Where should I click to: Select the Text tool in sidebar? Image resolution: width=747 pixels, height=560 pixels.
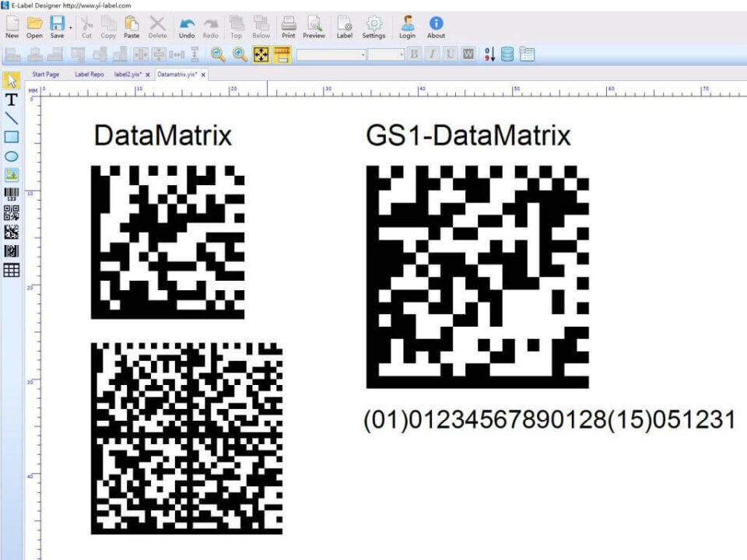point(12,100)
